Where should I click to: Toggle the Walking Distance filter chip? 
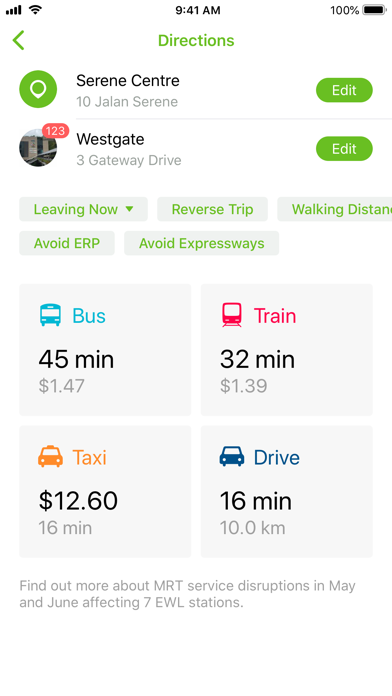[335, 209]
